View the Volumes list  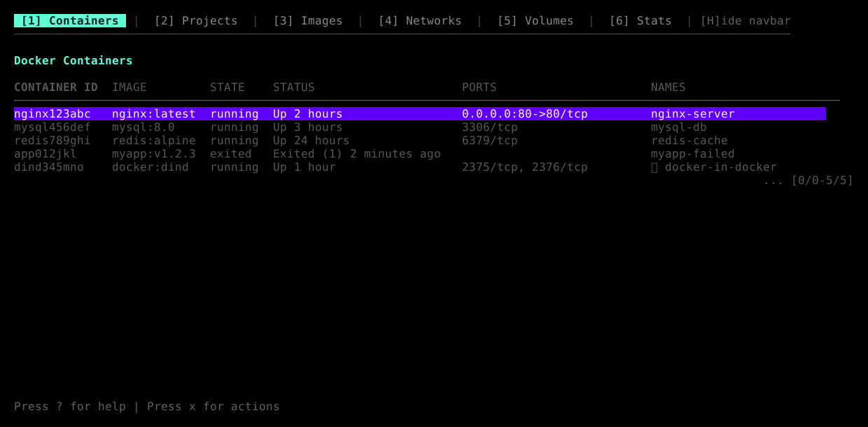(535, 20)
